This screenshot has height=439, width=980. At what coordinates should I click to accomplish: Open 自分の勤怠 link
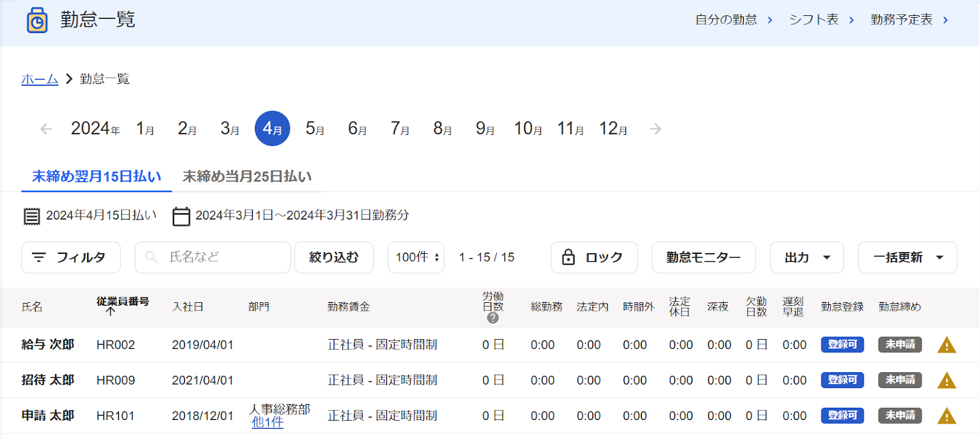tap(734, 20)
